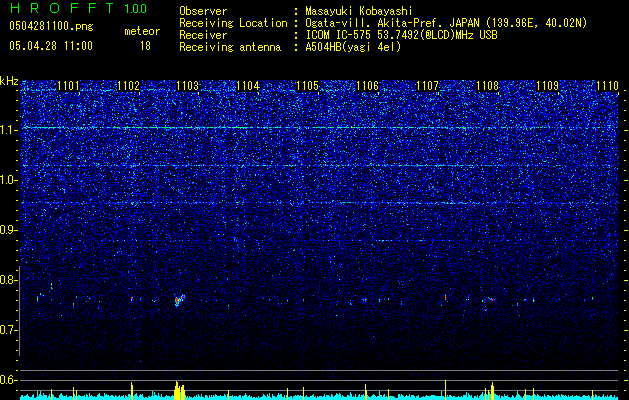Click the meteor label above the count
The height and width of the screenshot is (400, 629).
[x=142, y=31]
